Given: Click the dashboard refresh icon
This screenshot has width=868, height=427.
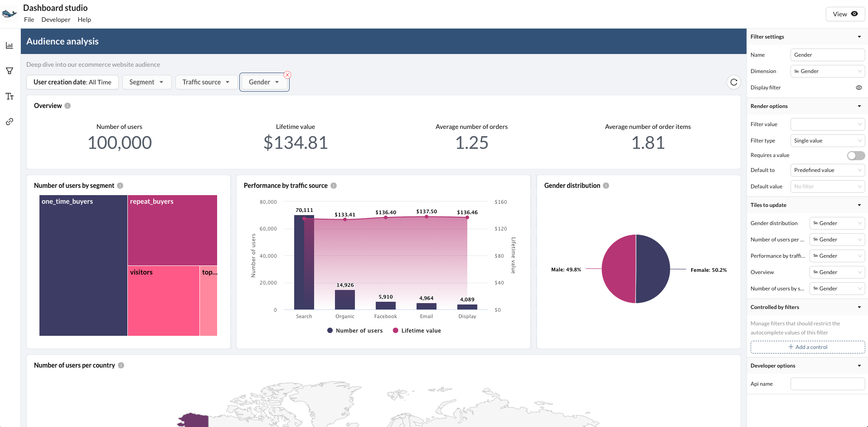Looking at the screenshot, I should point(733,82).
